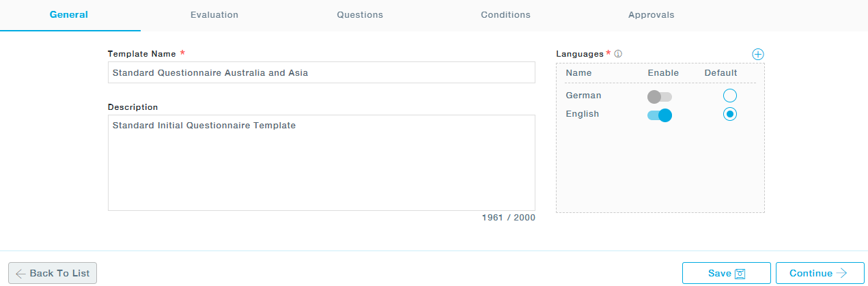Click the Languages info icon
Screen dimensions: 868x286
tap(618, 54)
